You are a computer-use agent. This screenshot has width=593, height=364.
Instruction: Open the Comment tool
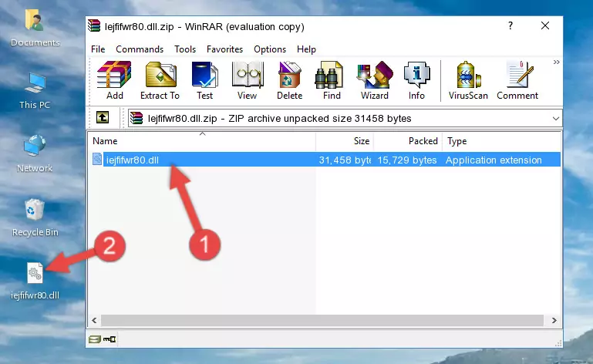[x=517, y=80]
